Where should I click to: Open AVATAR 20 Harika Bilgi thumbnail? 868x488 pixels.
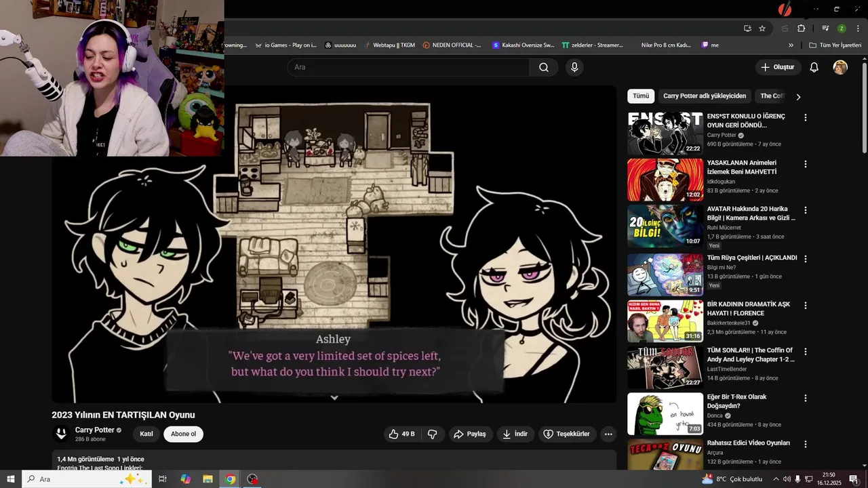[665, 226]
